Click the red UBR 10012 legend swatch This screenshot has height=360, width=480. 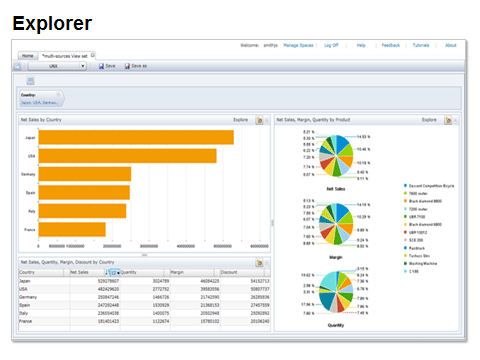coord(405,232)
